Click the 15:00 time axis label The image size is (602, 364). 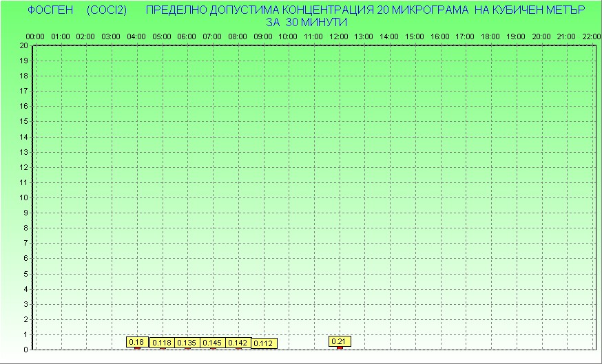415,37
